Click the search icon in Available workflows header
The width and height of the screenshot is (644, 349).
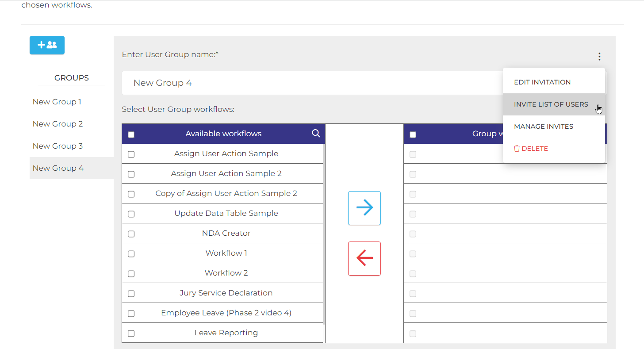click(x=316, y=133)
